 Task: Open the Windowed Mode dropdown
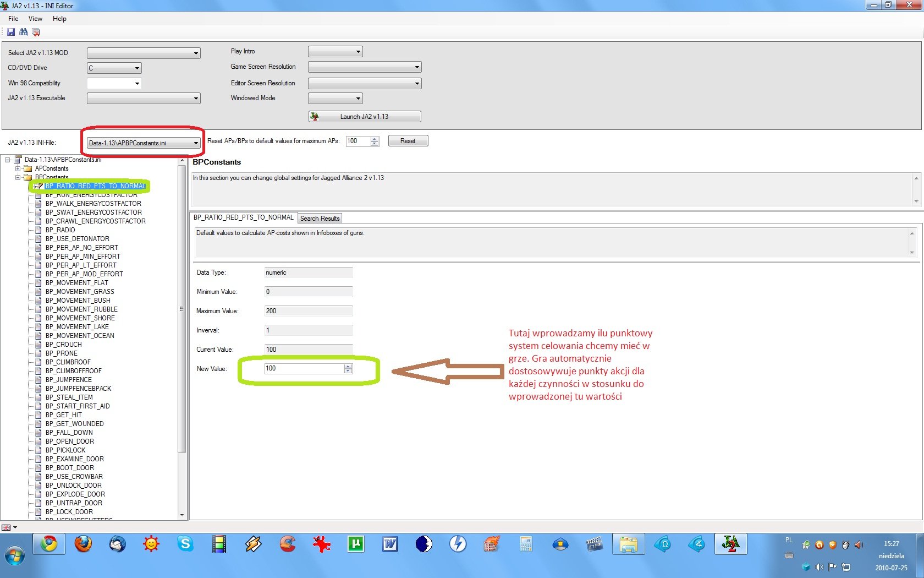tap(358, 99)
